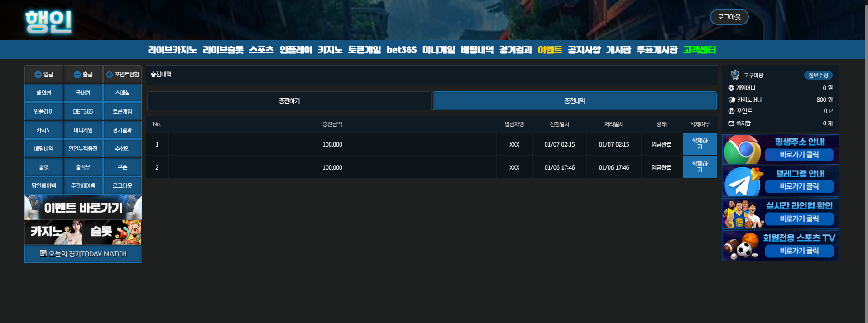Switch to the 충전하기 tab
Image resolution: width=868 pixels, height=323 pixels.
point(289,101)
